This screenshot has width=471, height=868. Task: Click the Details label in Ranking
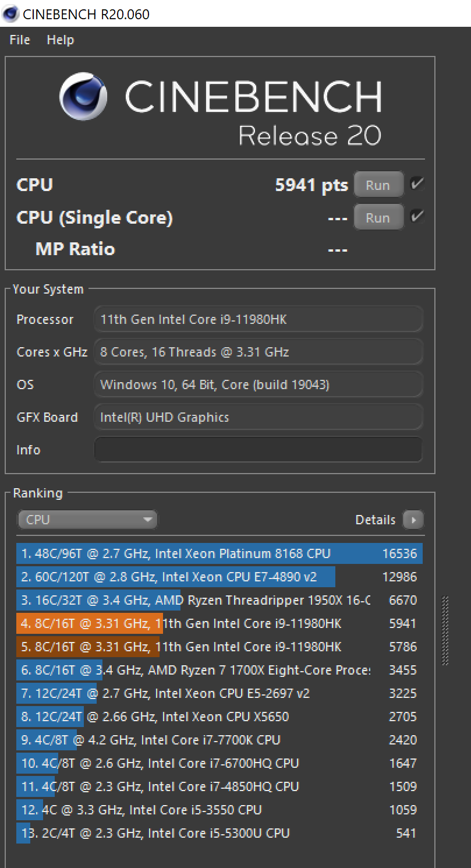(376, 520)
